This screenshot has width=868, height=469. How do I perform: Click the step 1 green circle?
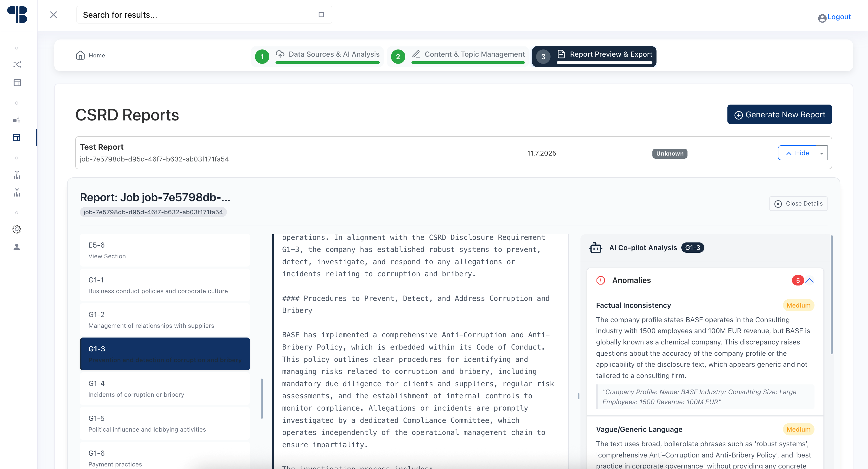click(262, 56)
